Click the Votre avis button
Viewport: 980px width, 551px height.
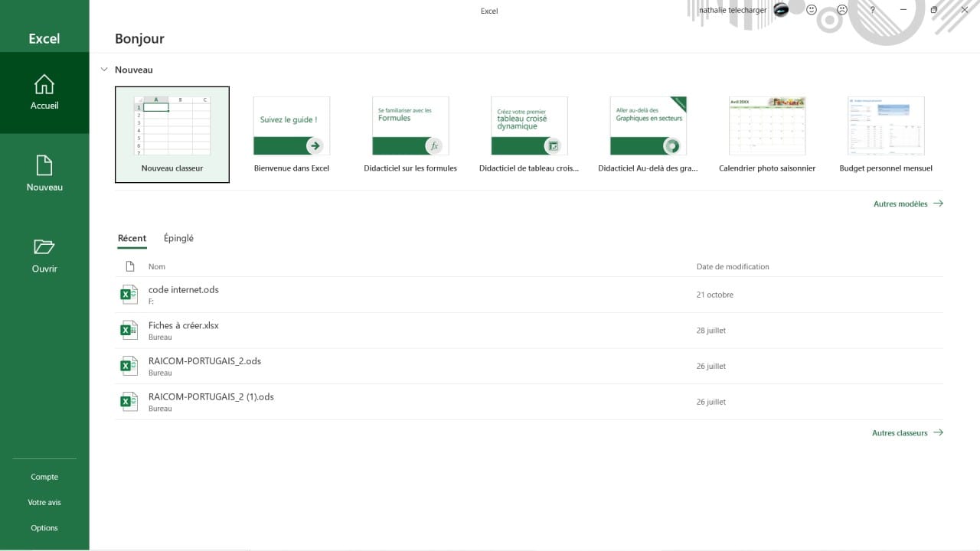pyautogui.click(x=44, y=502)
